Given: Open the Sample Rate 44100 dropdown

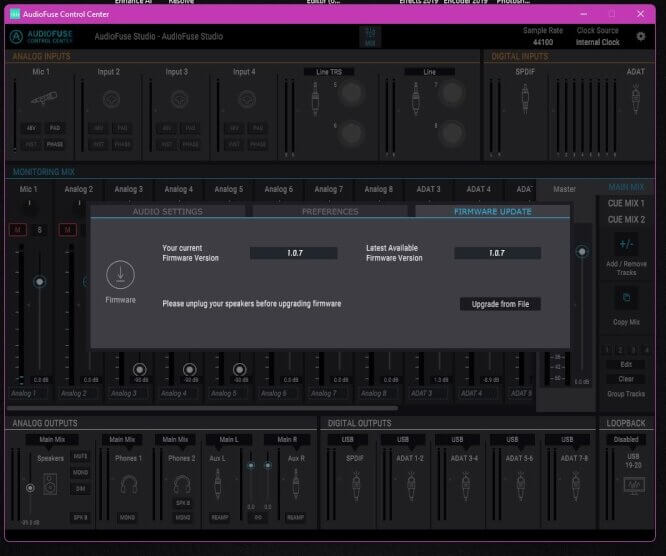Looking at the screenshot, I should 543,42.
